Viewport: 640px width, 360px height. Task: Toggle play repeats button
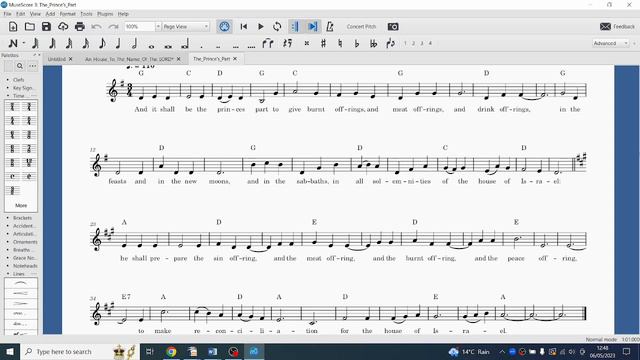click(295, 27)
